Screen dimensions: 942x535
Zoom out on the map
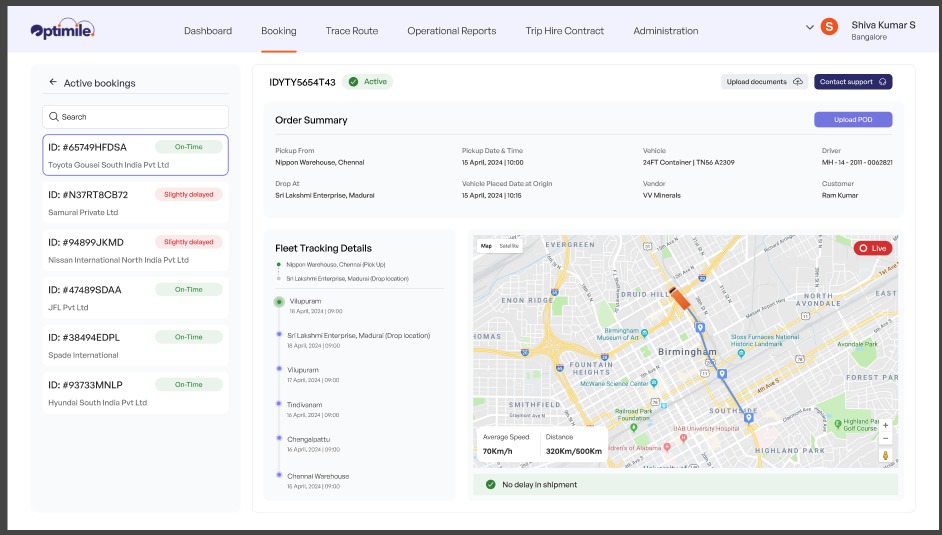[x=885, y=439]
